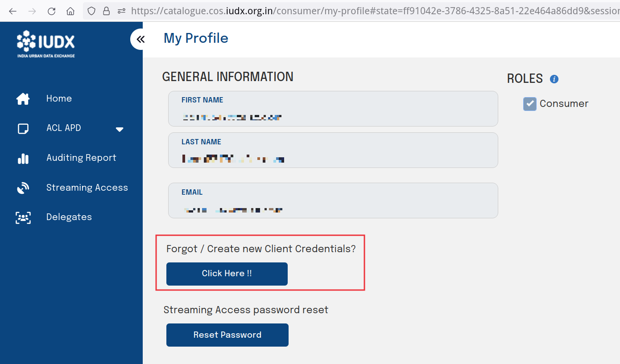Click the IUDX logo

click(45, 43)
